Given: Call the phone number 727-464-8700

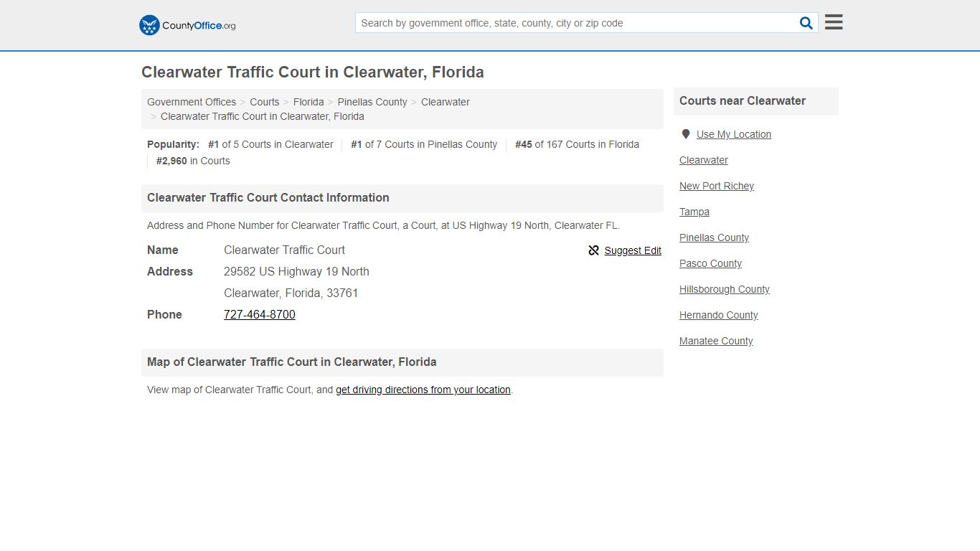Looking at the screenshot, I should tap(260, 314).
